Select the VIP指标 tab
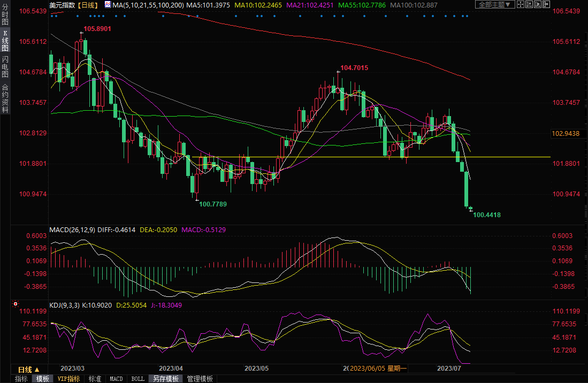The image size is (588, 383). (68, 379)
